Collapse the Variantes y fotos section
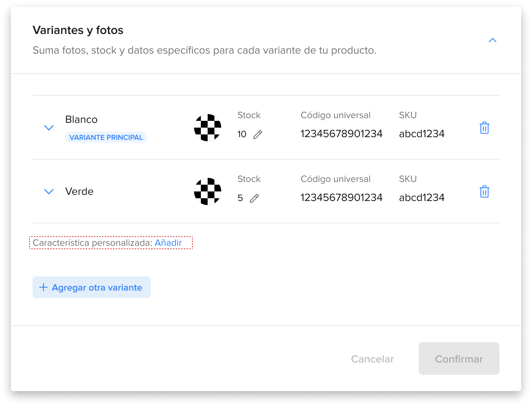The height and width of the screenshot is (406, 532). point(493,40)
